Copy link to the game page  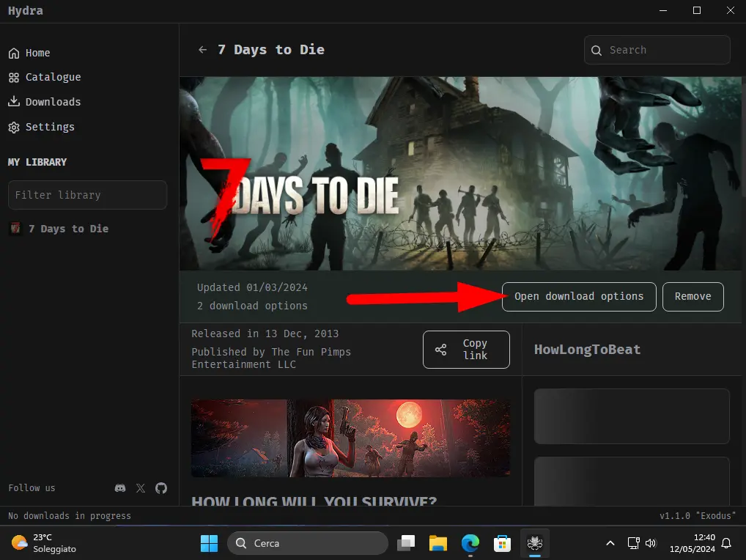click(466, 350)
